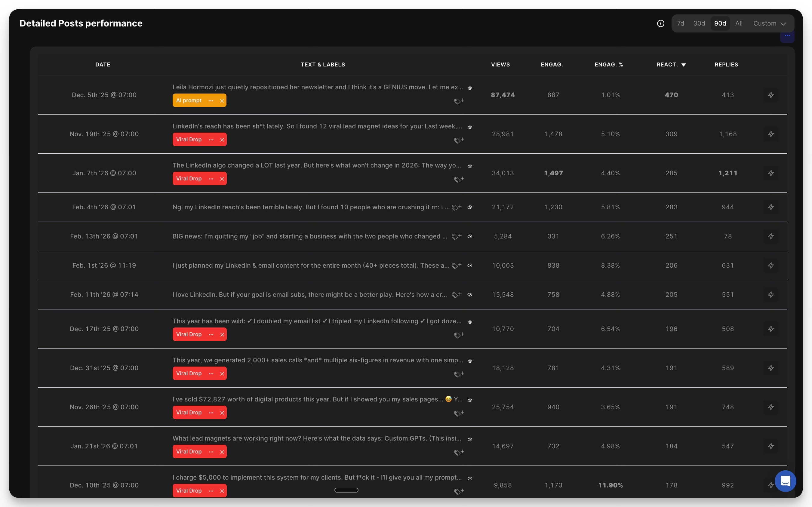Open the chat support bubble

(785, 481)
